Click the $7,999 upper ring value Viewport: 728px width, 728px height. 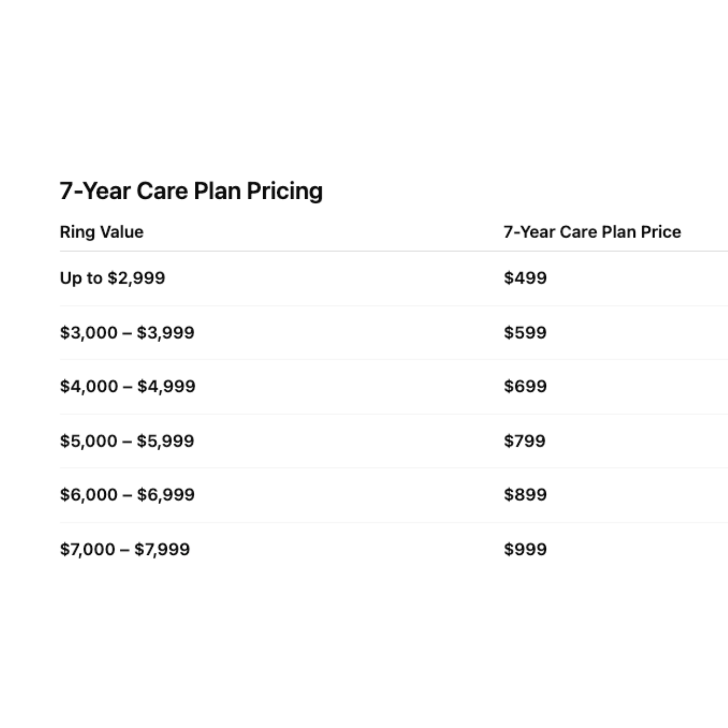[x=162, y=549]
